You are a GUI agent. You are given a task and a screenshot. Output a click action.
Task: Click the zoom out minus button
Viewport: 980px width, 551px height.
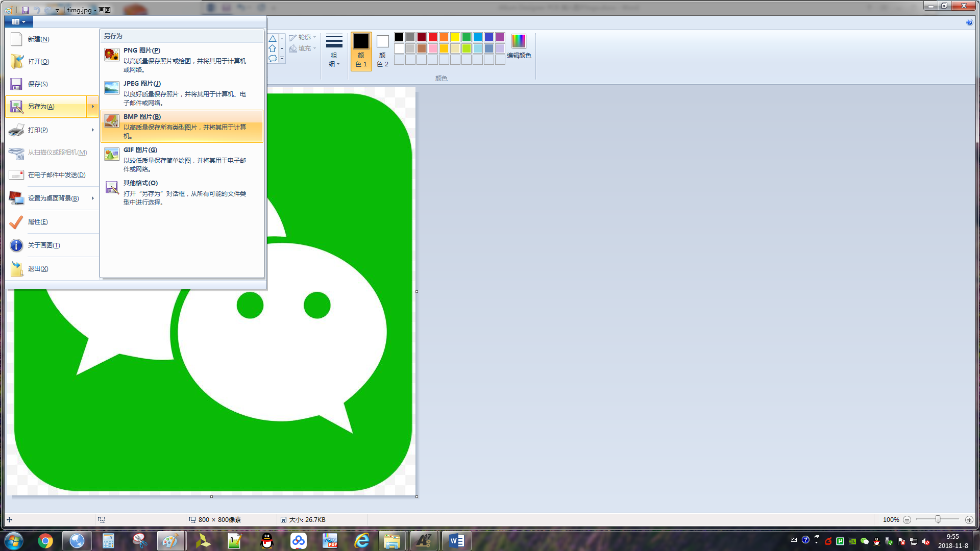(907, 520)
